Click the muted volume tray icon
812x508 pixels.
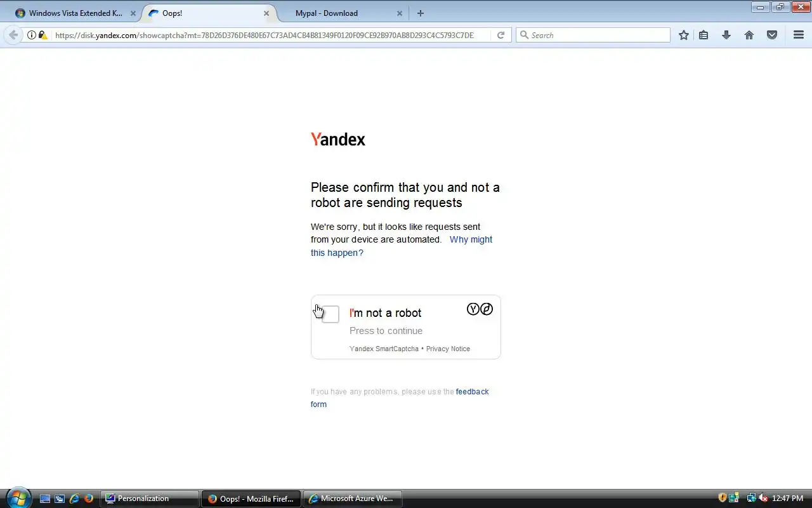point(763,498)
